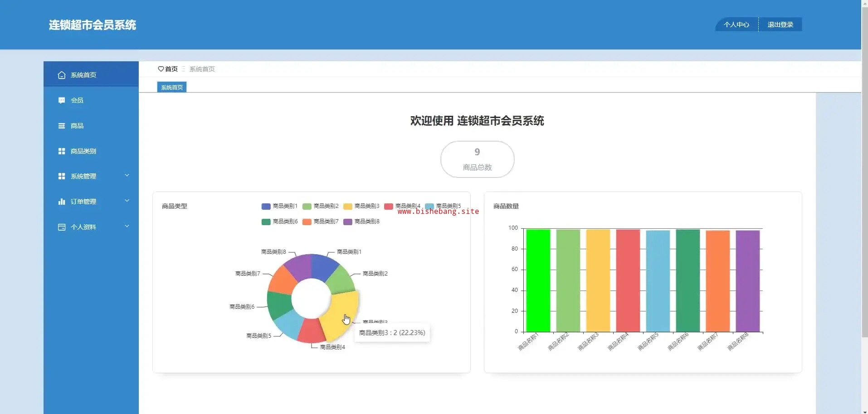Toggle 商品类别6 legend entry visibility
Screen dimensions: 868x414
point(279,222)
